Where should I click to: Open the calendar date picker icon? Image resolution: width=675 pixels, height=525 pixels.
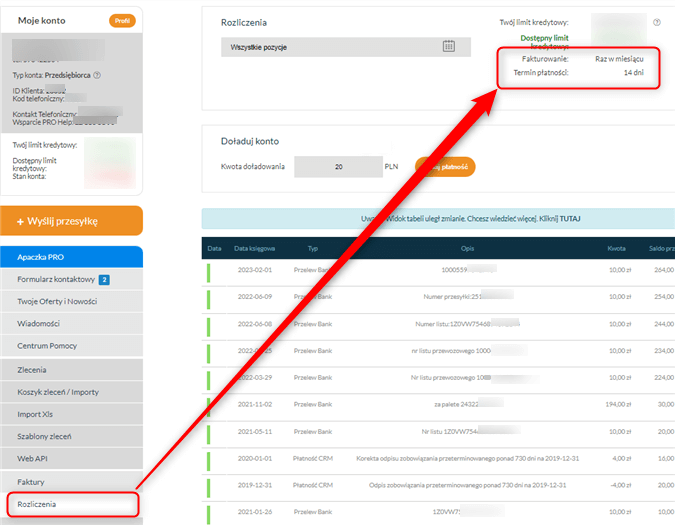click(x=449, y=46)
